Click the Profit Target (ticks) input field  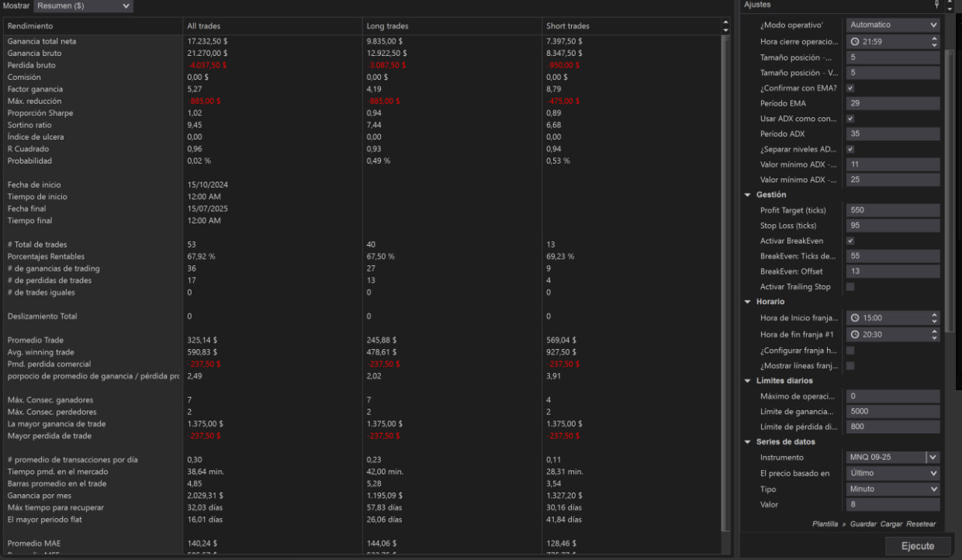pos(892,210)
